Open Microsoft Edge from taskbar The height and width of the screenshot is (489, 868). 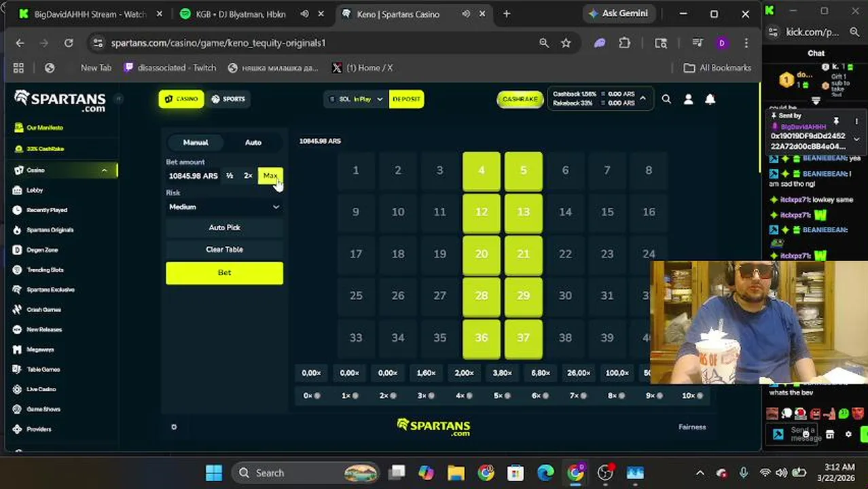pos(545,473)
